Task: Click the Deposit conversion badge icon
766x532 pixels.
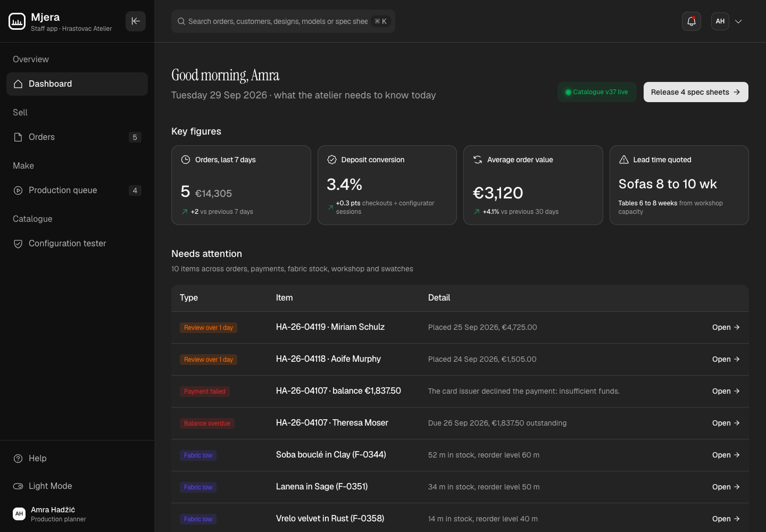Action: (x=332, y=160)
